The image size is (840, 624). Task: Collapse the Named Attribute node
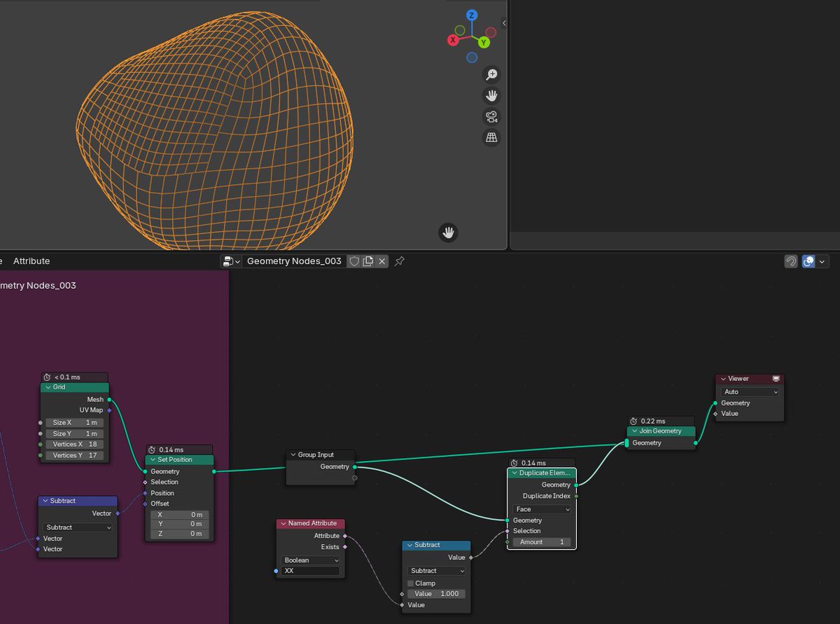[x=283, y=524]
